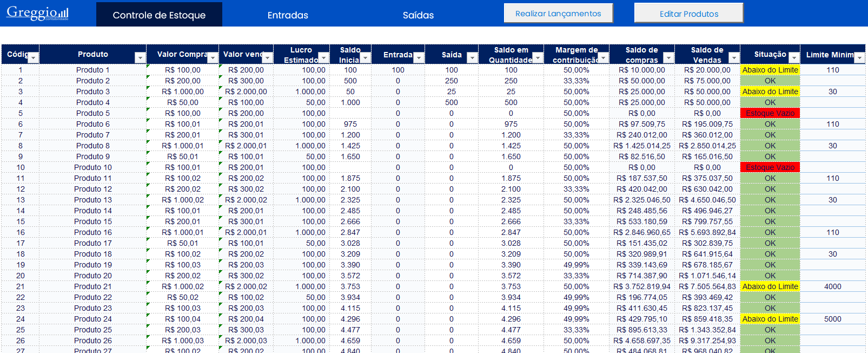Viewport: 868px width, 353px height.
Task: Show filter options for the Saída column
Action: [x=472, y=58]
